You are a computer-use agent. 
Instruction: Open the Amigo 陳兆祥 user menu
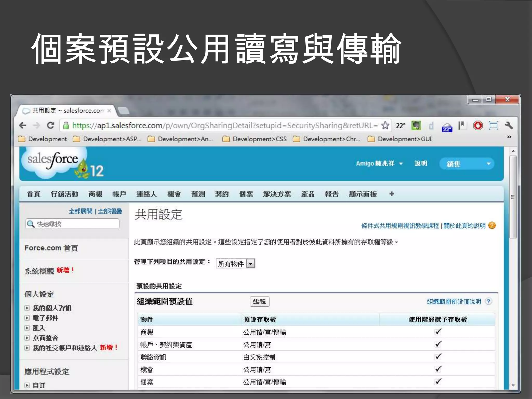379,163
